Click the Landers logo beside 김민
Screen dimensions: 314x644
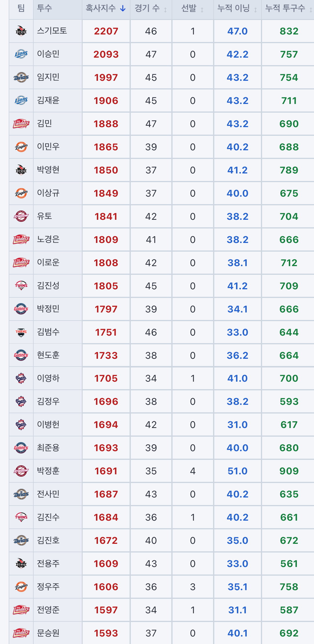[21, 124]
